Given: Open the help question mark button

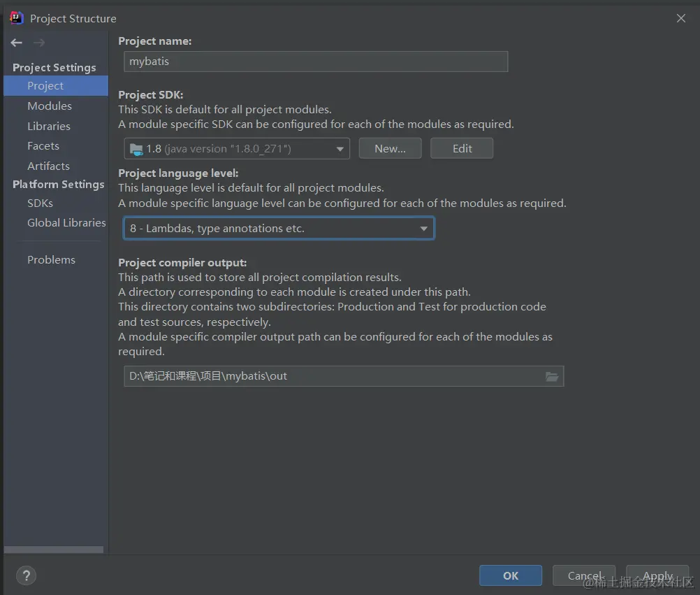Looking at the screenshot, I should coord(27,575).
